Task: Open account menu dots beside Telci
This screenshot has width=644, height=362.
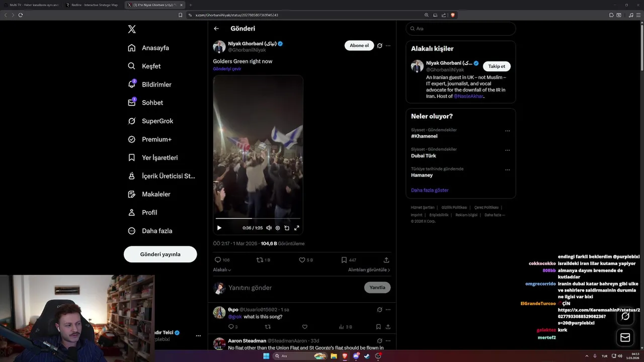Action: click(x=198, y=336)
